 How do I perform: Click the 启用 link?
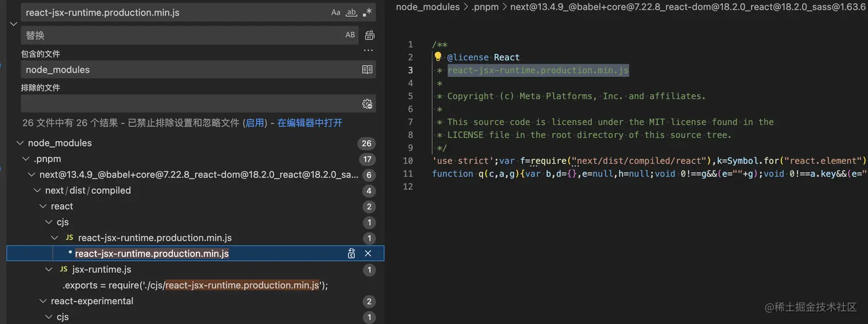click(255, 123)
